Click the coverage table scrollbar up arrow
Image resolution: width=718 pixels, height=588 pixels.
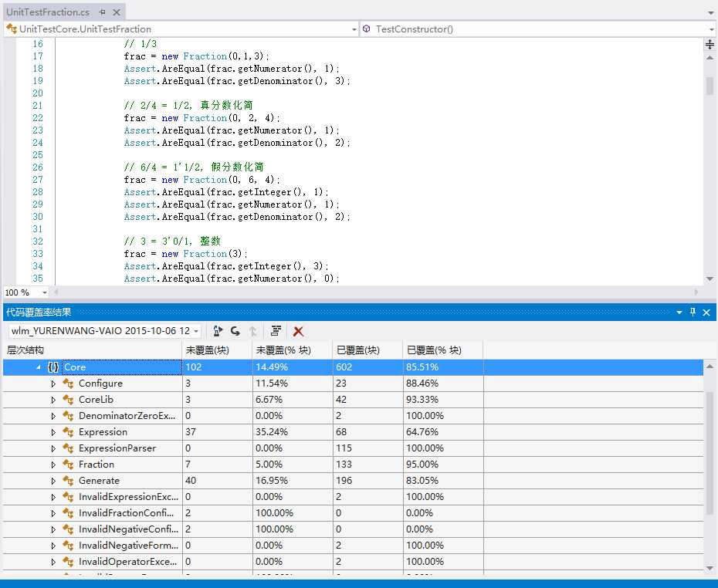pos(710,367)
